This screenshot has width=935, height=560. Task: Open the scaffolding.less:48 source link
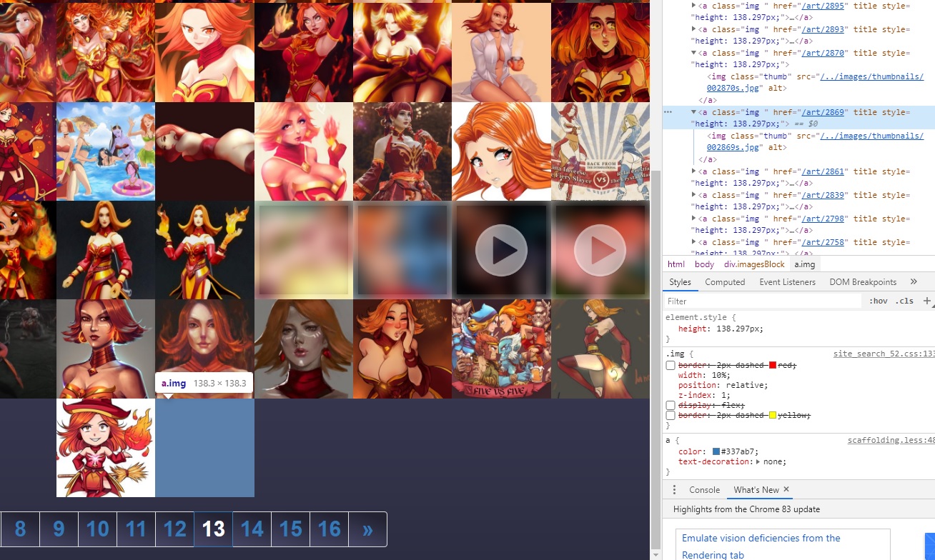tap(891, 441)
